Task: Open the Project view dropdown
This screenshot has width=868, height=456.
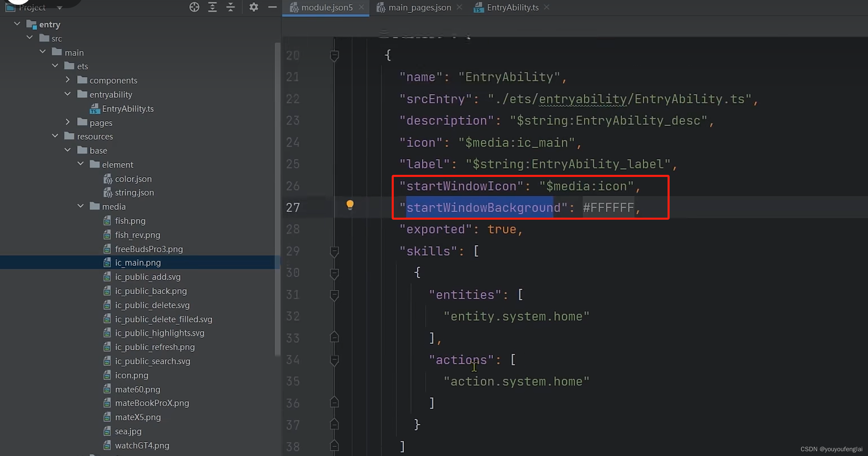Action: click(x=59, y=7)
